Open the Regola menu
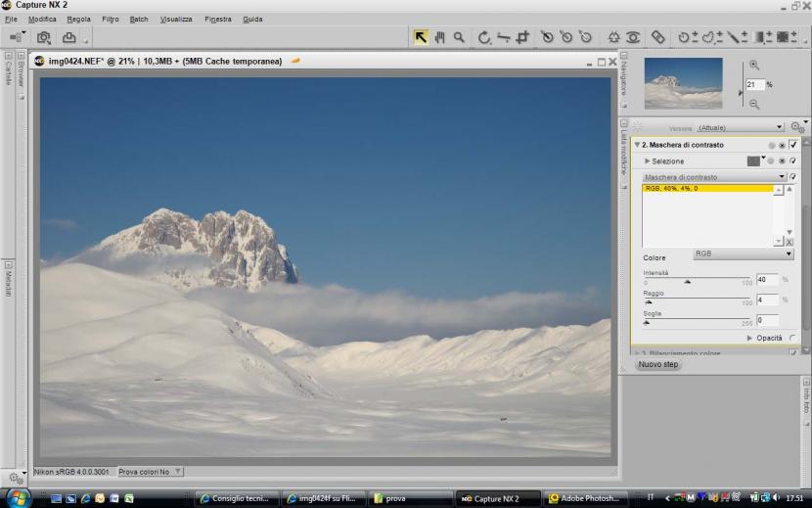This screenshot has width=812, height=508. pyautogui.click(x=78, y=19)
